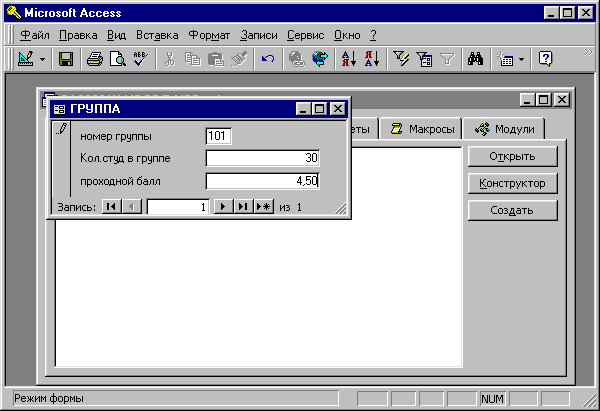
Task: Click the Undo arrow icon
Action: coord(268,59)
